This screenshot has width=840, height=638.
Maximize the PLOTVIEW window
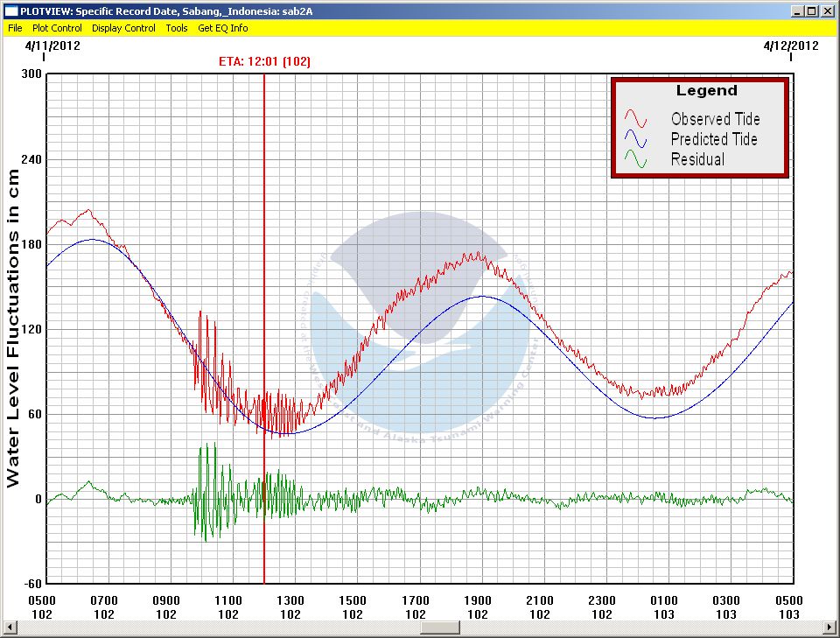point(812,11)
